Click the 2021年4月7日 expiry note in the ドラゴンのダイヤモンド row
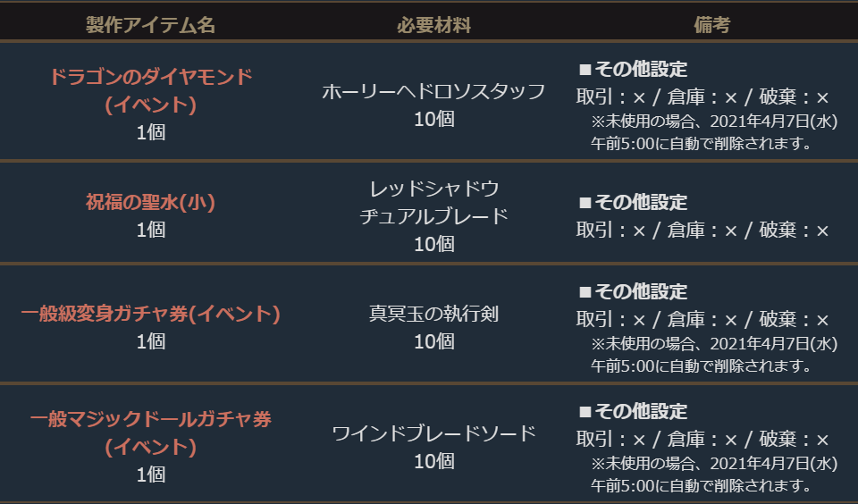 (x=712, y=121)
